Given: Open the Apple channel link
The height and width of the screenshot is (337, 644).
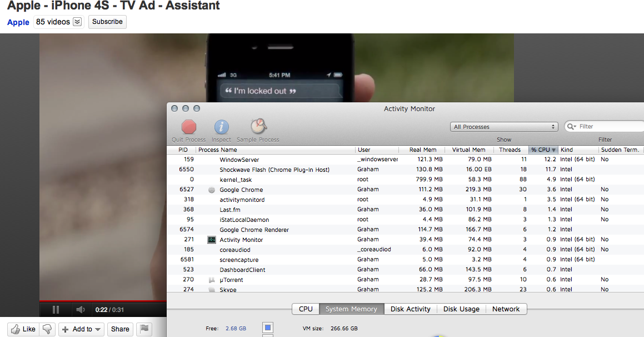Looking at the screenshot, I should pos(18,22).
